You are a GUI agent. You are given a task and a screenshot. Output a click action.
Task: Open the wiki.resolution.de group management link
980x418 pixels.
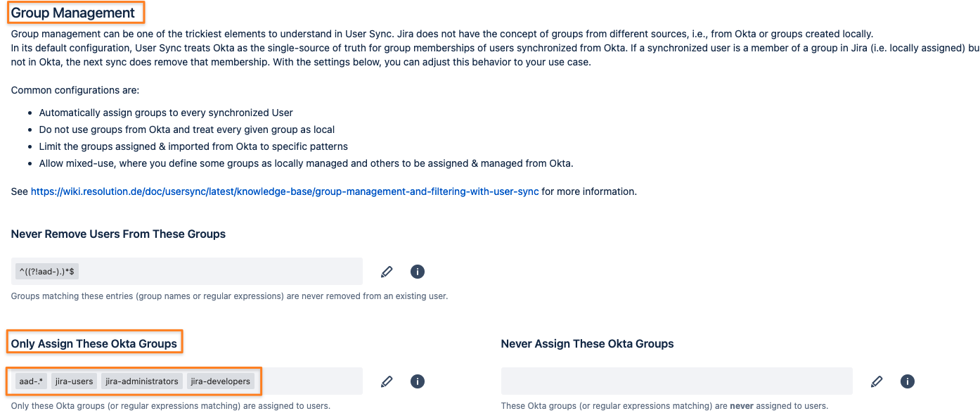click(x=285, y=191)
